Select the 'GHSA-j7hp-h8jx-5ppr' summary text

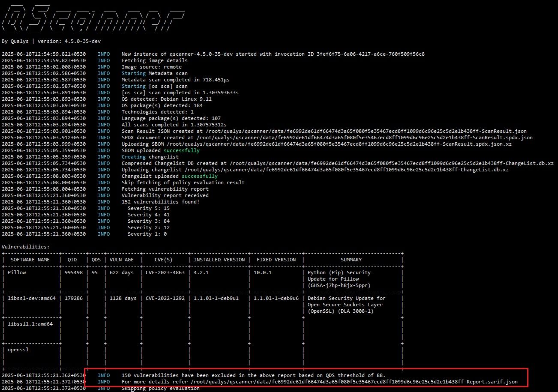(339, 285)
